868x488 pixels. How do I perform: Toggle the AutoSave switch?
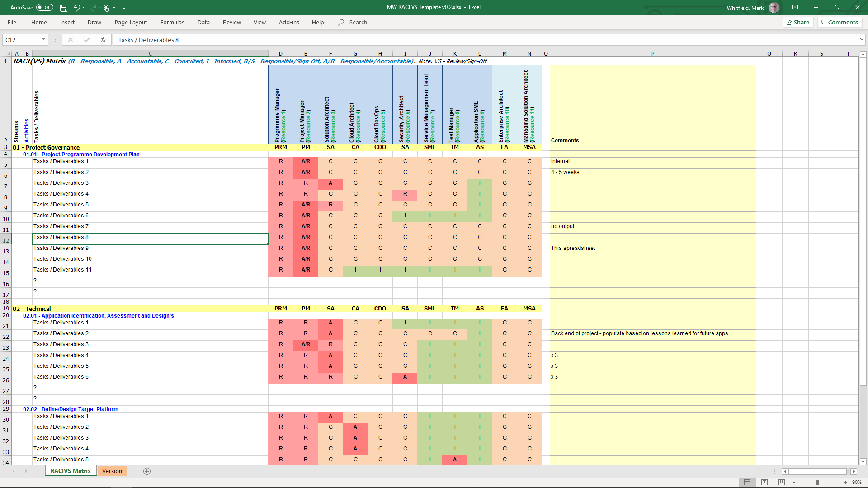[x=44, y=8]
